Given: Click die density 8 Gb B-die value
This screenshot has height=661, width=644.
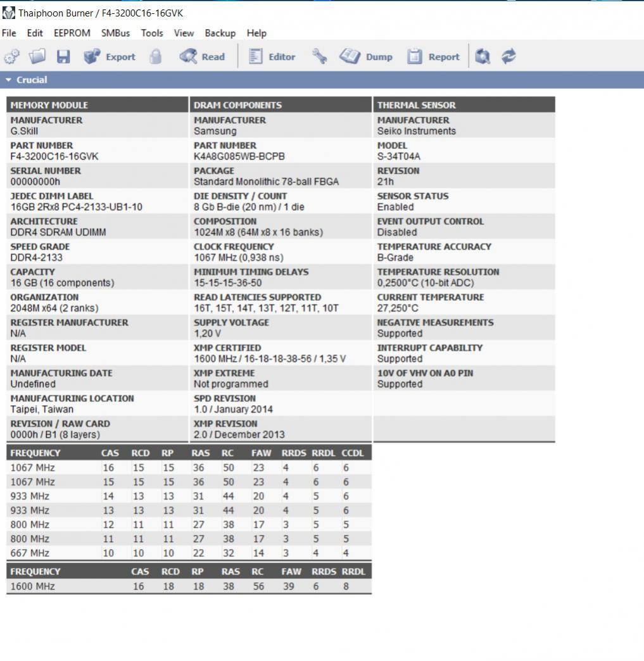Looking at the screenshot, I should pyautogui.click(x=249, y=207).
